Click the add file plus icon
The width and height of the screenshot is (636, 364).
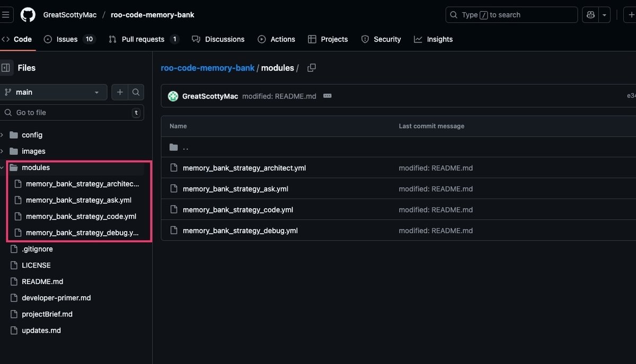coord(120,92)
